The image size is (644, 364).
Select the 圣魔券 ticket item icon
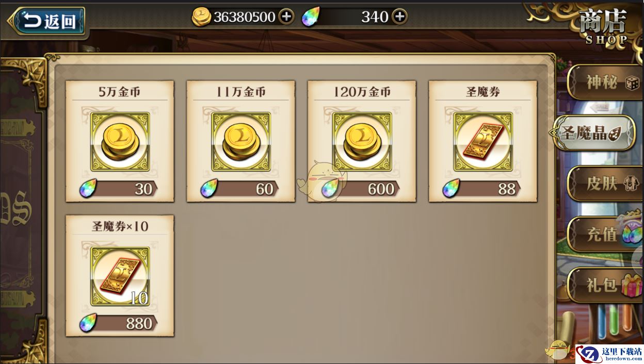[483, 142]
